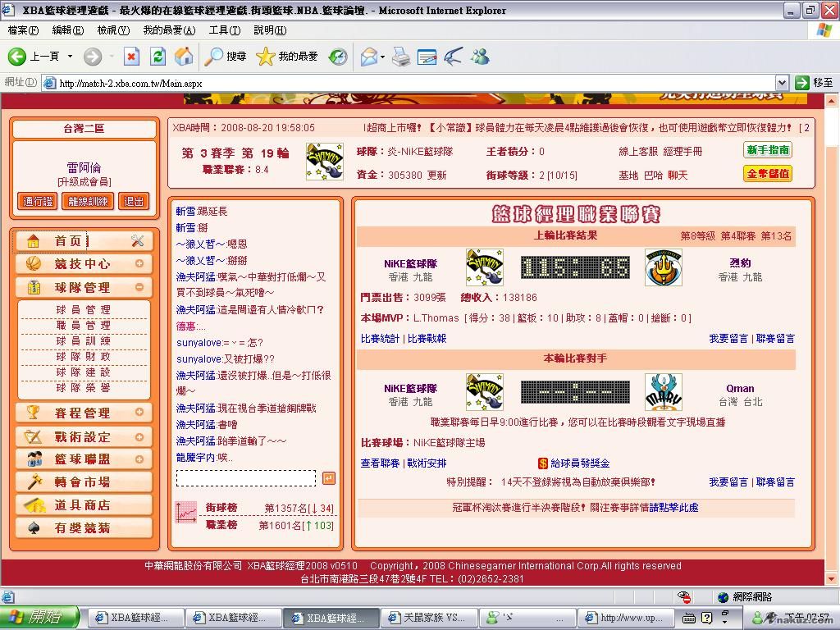Click the Edit page toolbar icon
The image size is (840, 630).
click(427, 57)
